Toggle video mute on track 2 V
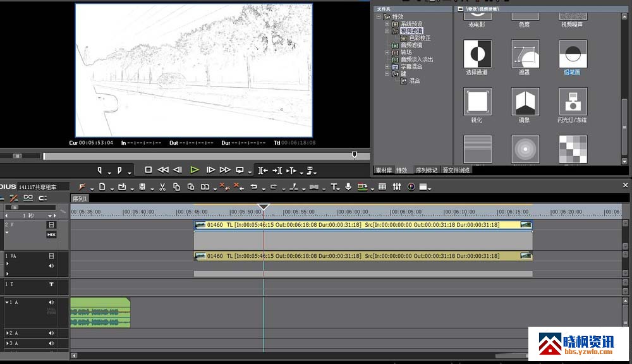The height and width of the screenshot is (364, 632). 51,225
